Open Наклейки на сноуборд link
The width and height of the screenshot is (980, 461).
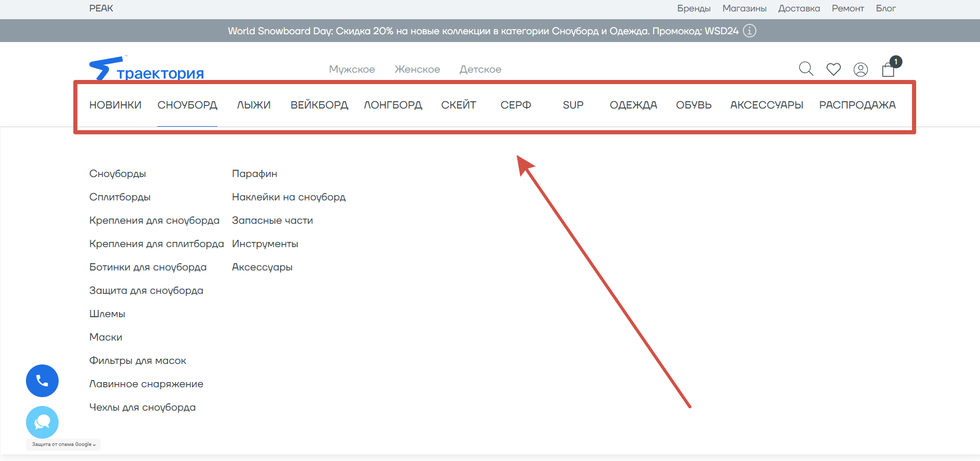click(x=289, y=197)
